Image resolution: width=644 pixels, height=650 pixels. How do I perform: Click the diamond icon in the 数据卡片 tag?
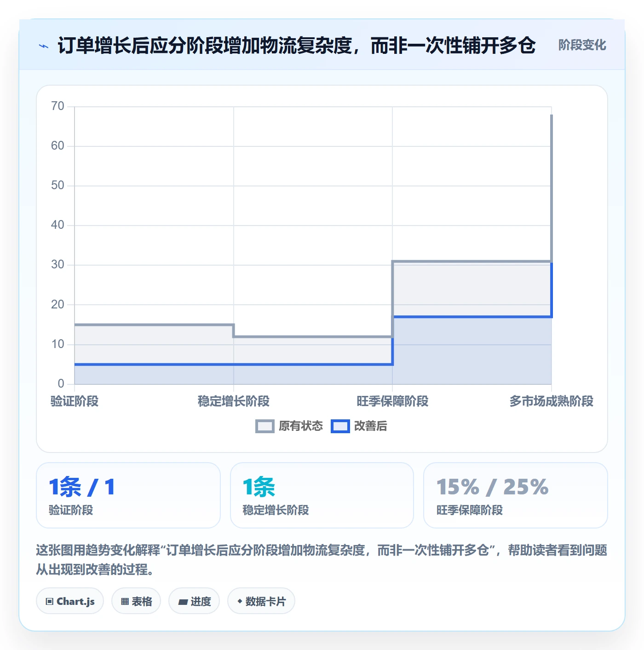click(x=240, y=601)
